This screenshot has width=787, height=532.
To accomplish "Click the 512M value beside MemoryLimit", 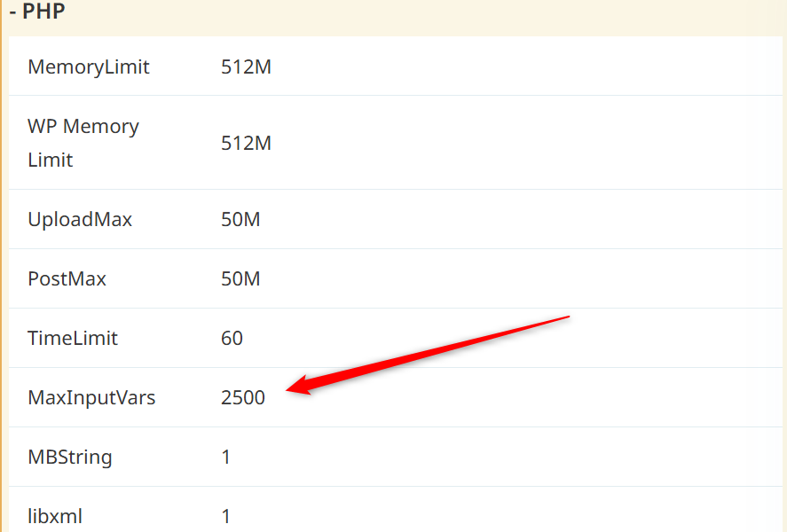I will pyautogui.click(x=246, y=66).
